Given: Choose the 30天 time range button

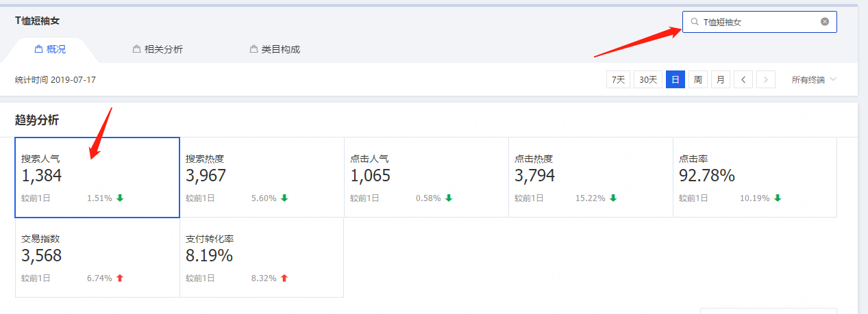Looking at the screenshot, I should (648, 79).
